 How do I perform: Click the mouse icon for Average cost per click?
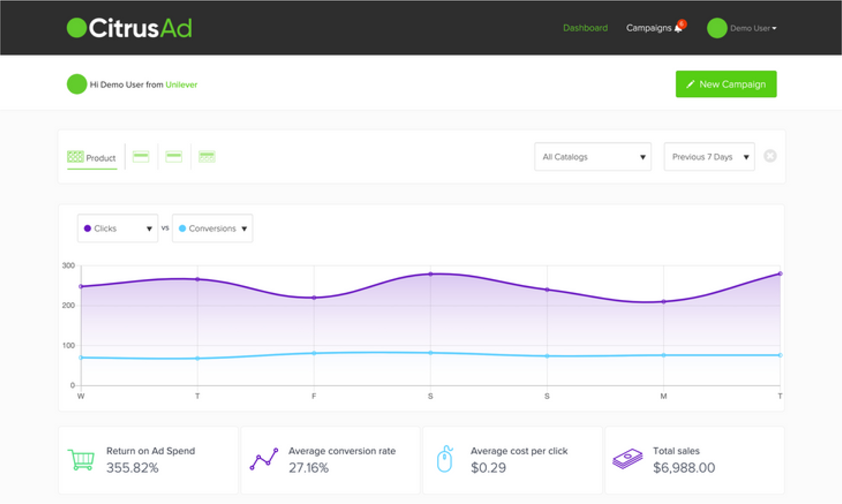[445, 459]
